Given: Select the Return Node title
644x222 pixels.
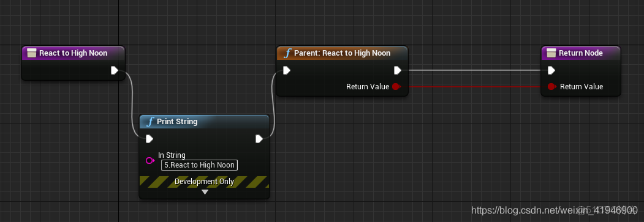Looking at the screenshot, I should [x=581, y=53].
